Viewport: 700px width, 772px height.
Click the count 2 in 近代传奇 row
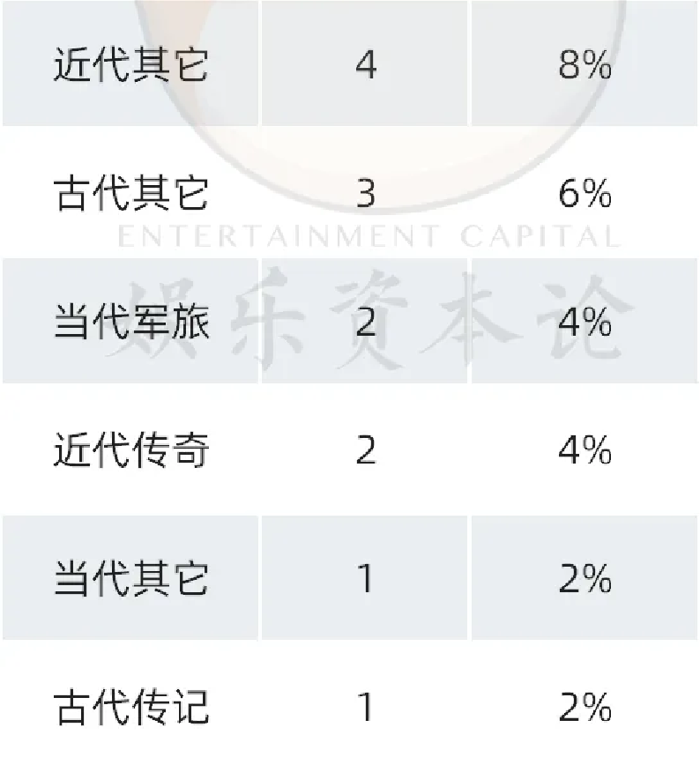366,450
